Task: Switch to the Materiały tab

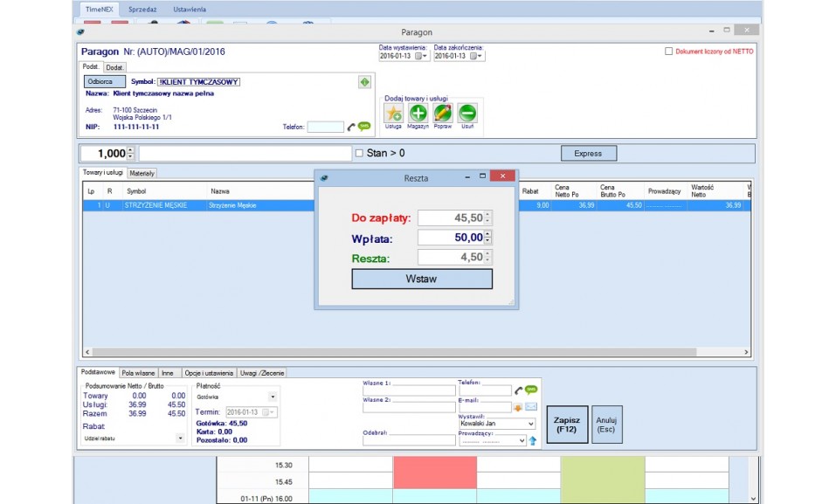Action: click(x=142, y=173)
